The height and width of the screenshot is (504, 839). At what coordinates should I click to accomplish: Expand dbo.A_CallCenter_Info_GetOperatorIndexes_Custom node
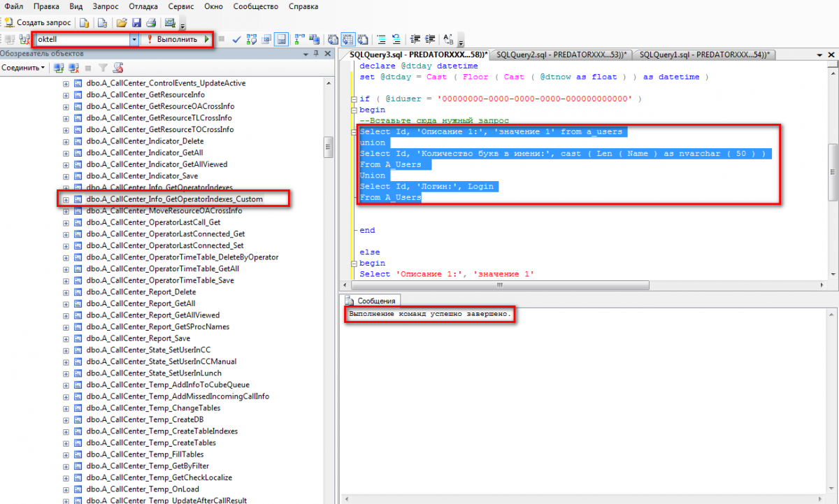(66, 199)
